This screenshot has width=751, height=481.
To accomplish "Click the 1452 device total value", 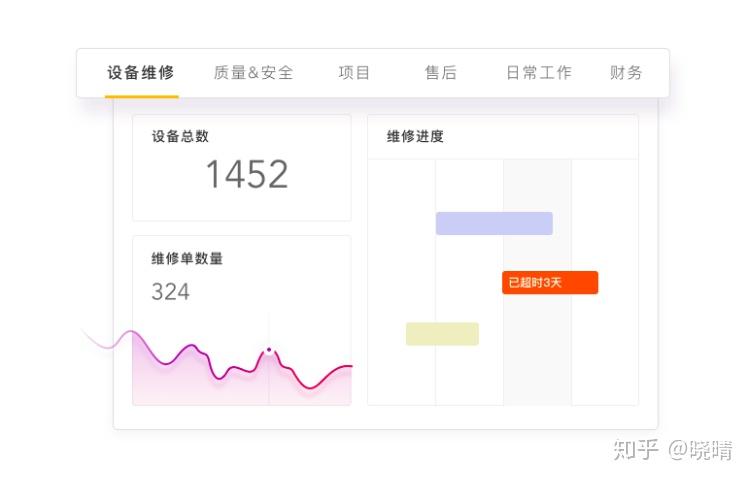I will click(247, 174).
